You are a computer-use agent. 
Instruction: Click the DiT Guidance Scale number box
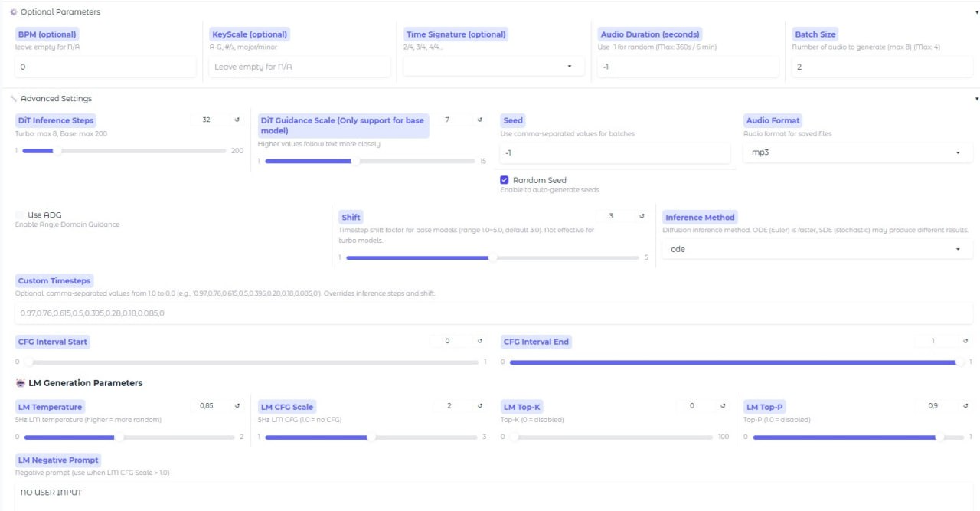pos(453,120)
